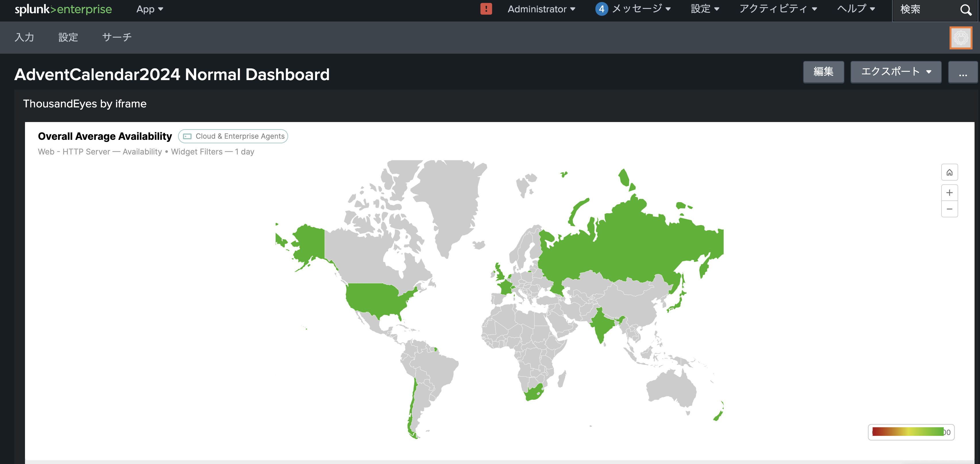The width and height of the screenshot is (980, 464).
Task: Click the 編集 edit button
Action: point(823,72)
